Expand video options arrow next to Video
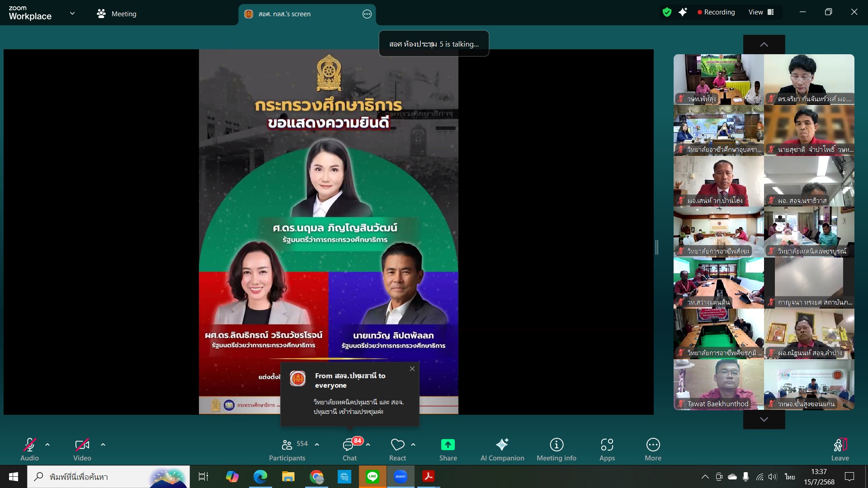Screen dimensions: 868x488 pyautogui.click(x=103, y=445)
